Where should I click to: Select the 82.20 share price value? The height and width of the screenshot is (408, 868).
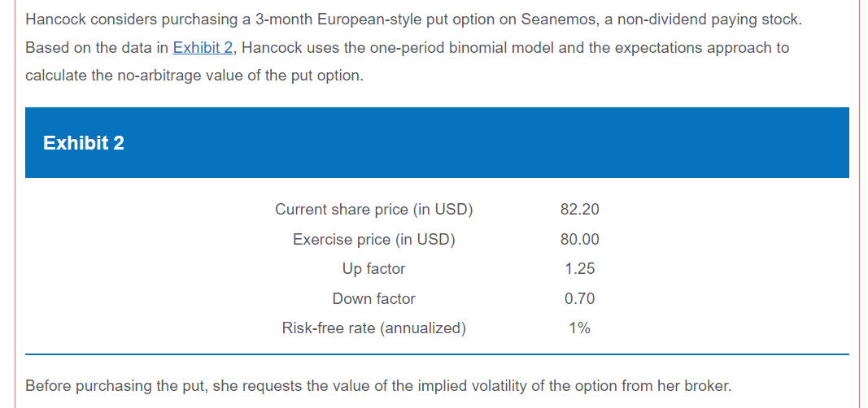point(579,210)
